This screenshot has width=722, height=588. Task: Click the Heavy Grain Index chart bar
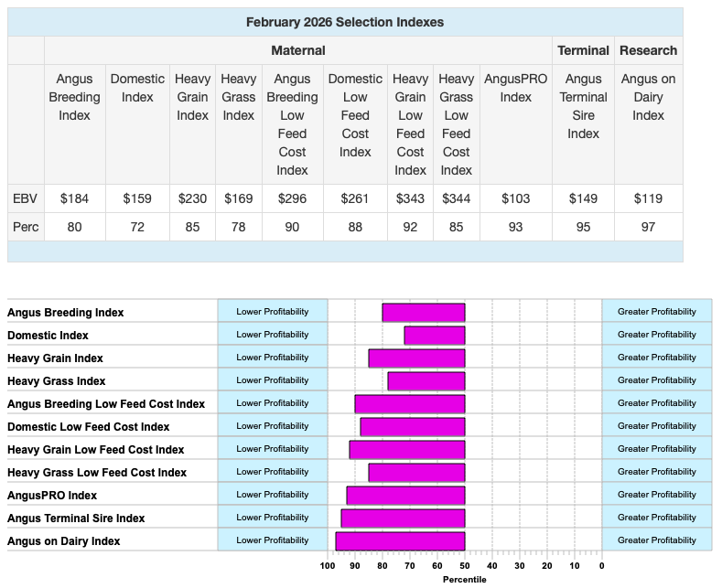416,358
